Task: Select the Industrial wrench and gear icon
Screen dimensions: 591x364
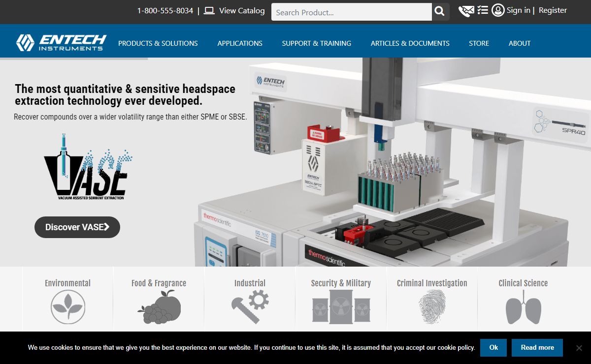Action: point(250,307)
